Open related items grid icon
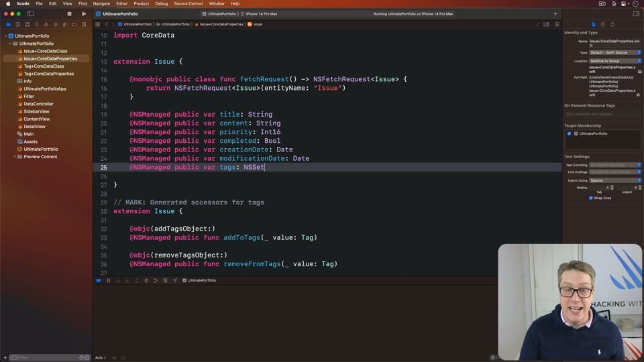Screen dimensions: 644x362 click(x=98, y=24)
